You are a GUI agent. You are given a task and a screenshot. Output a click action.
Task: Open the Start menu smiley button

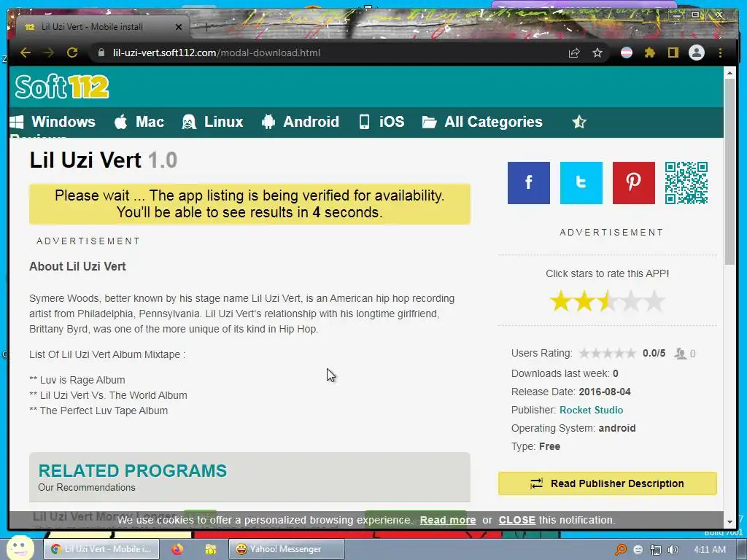tap(20, 548)
